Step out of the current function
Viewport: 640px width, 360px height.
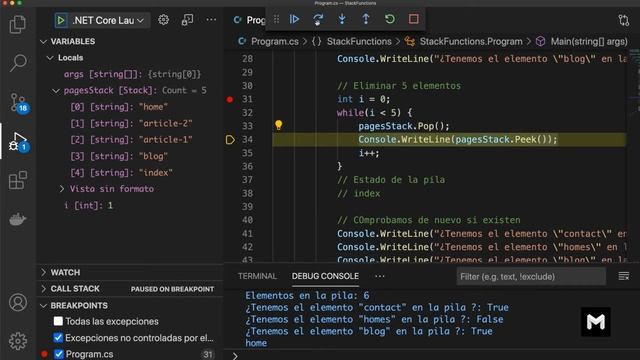coord(366,19)
